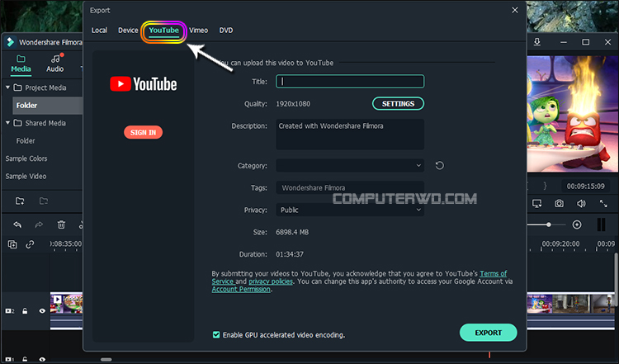
Task: Click the timeline horizontal scrollbar handle
Action: coord(106,359)
